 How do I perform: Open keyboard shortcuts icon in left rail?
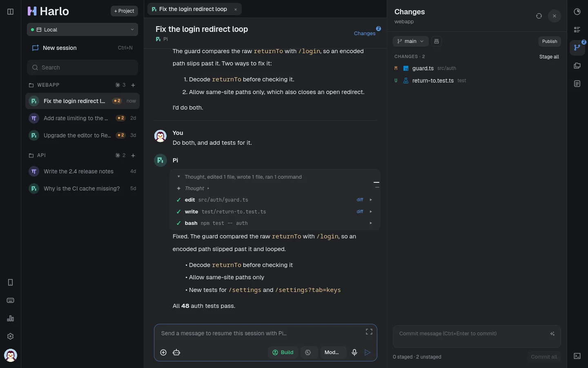click(x=11, y=301)
